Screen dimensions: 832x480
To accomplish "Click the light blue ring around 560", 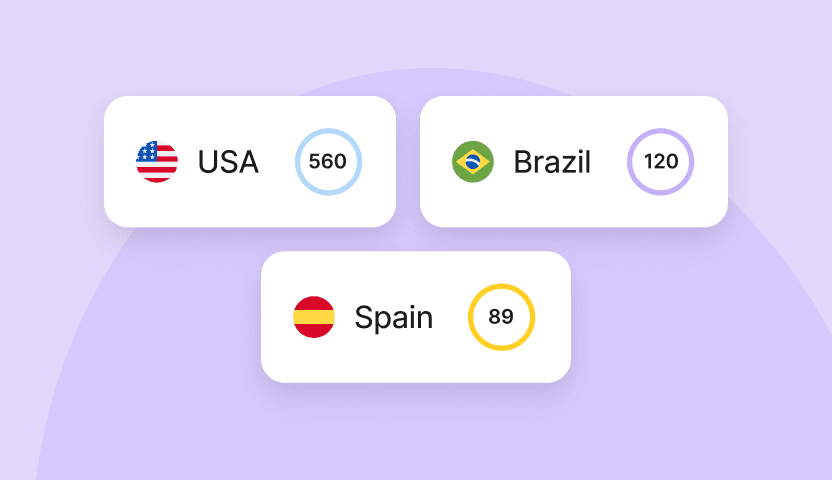I will point(328,130).
